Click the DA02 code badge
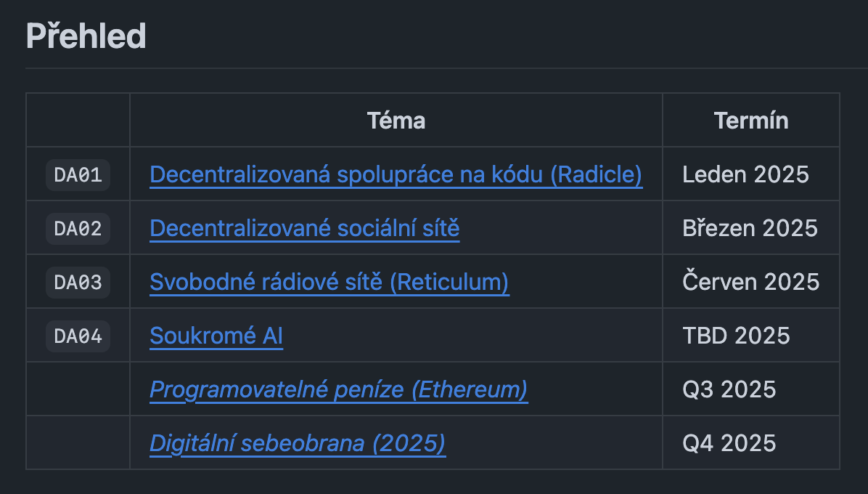The width and height of the screenshot is (868, 494). pos(78,229)
